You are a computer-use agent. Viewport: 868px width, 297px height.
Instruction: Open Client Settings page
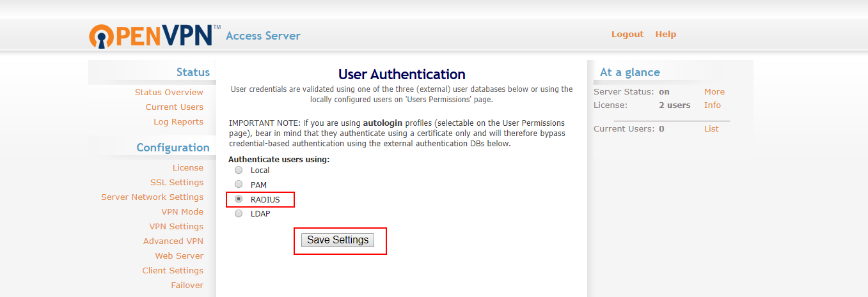pyautogui.click(x=173, y=271)
